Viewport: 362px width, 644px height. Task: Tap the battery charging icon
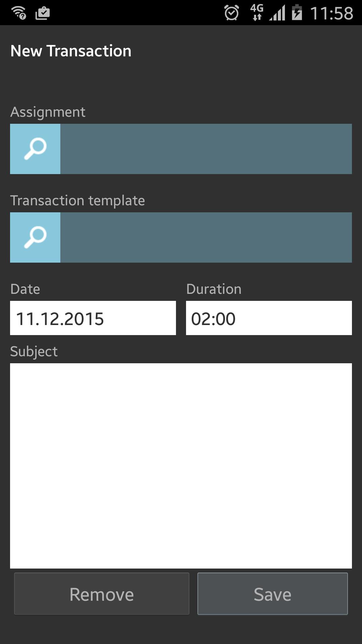297,13
